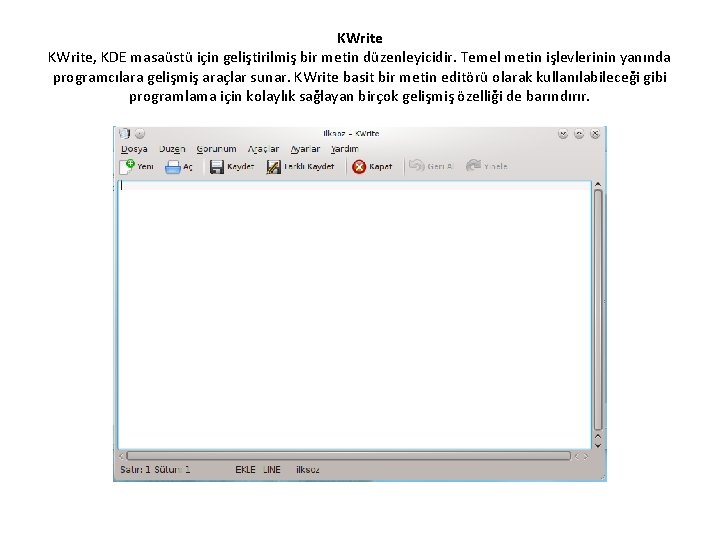The width and height of the screenshot is (720, 540).
Task: Click the KWrite app icon in the title bar
Action: click(x=124, y=134)
